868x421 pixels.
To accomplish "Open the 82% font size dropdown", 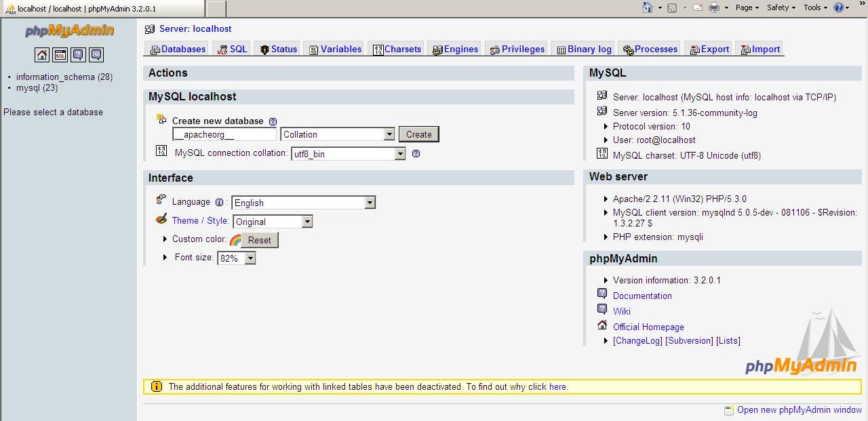I will 237,258.
